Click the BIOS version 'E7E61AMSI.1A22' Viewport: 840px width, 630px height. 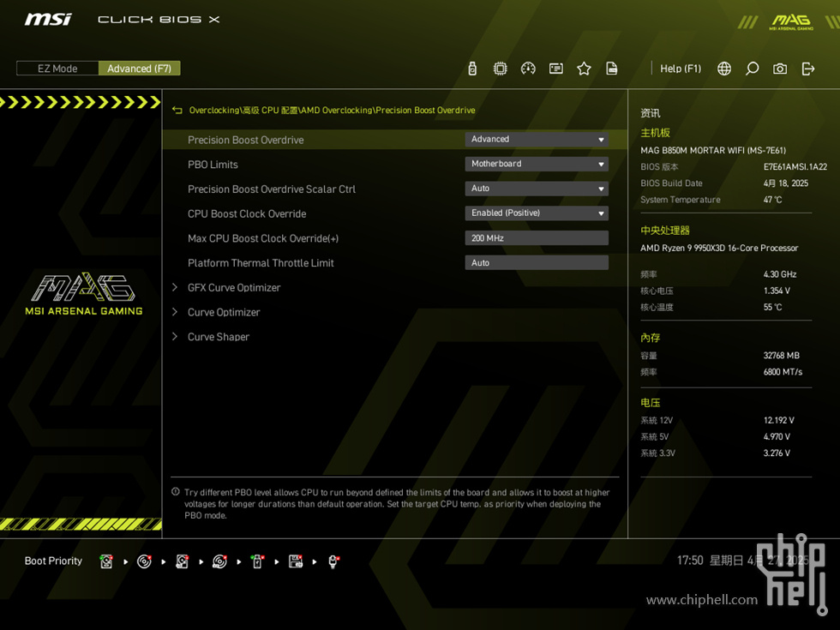pos(795,167)
